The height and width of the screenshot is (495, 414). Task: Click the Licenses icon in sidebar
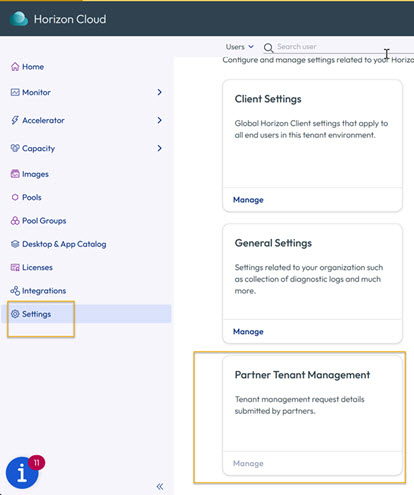[x=15, y=267]
